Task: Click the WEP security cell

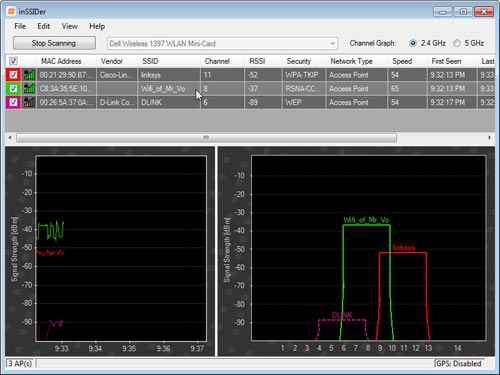Action: click(x=304, y=102)
